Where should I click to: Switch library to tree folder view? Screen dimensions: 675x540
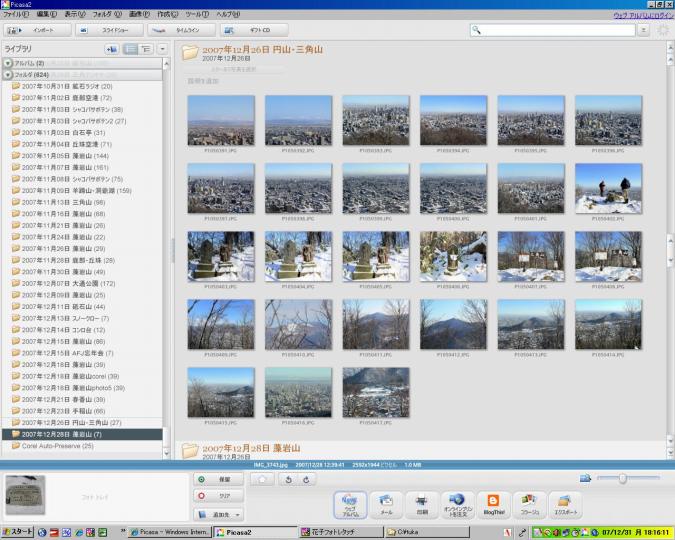146,48
